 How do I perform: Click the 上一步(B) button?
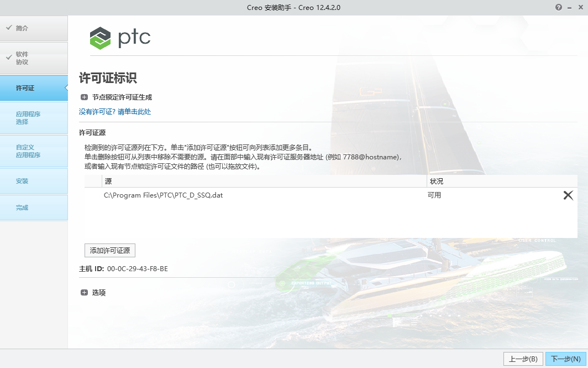(523, 359)
